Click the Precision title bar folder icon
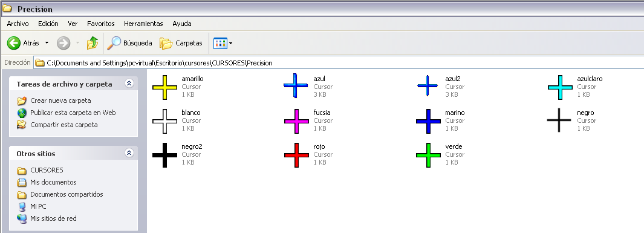 point(7,8)
